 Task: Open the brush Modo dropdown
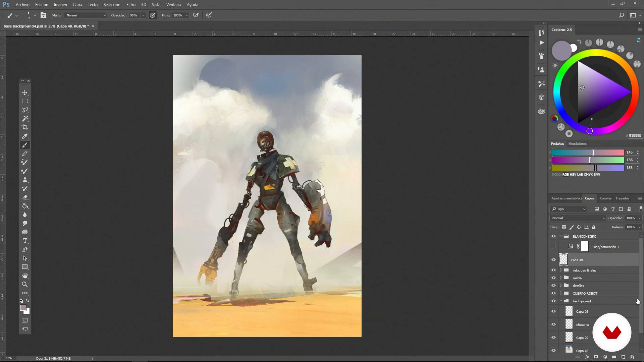(86, 15)
